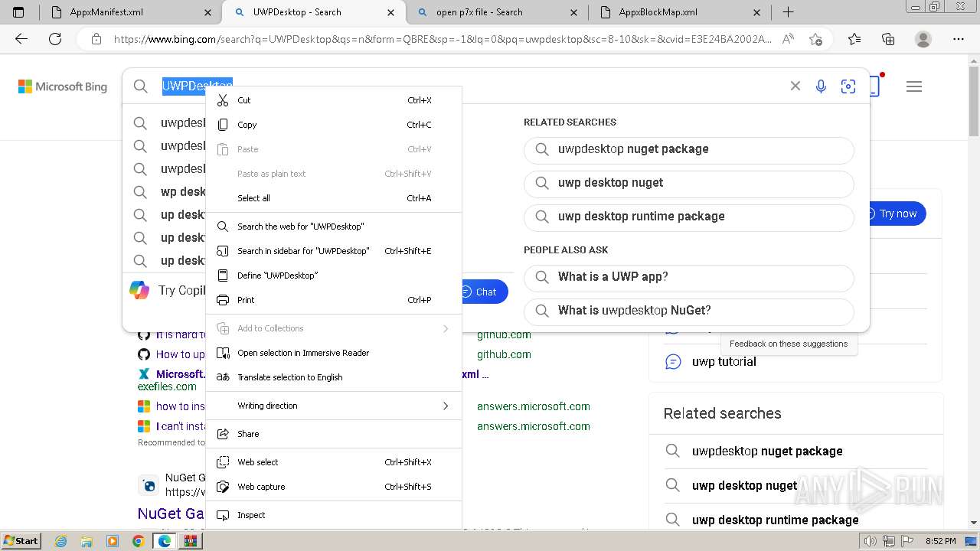Start Web select from the context menu
The width and height of the screenshot is (980, 551).
(x=334, y=462)
